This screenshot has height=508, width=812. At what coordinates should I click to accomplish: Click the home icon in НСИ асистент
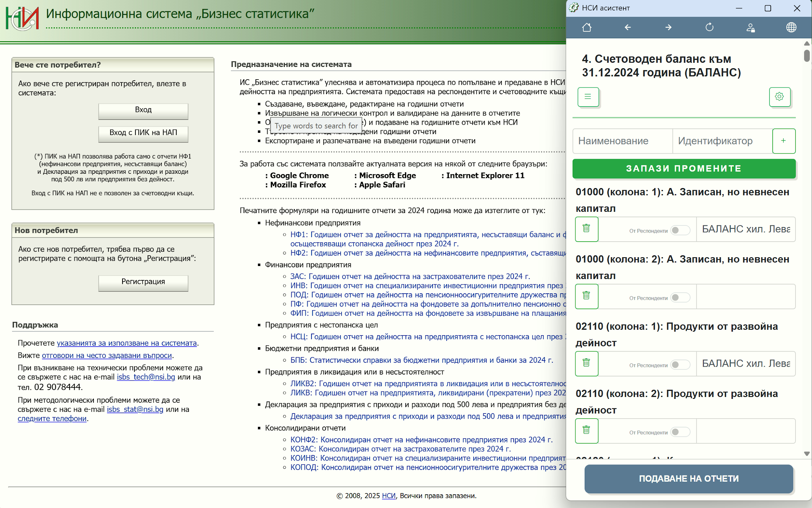click(587, 27)
